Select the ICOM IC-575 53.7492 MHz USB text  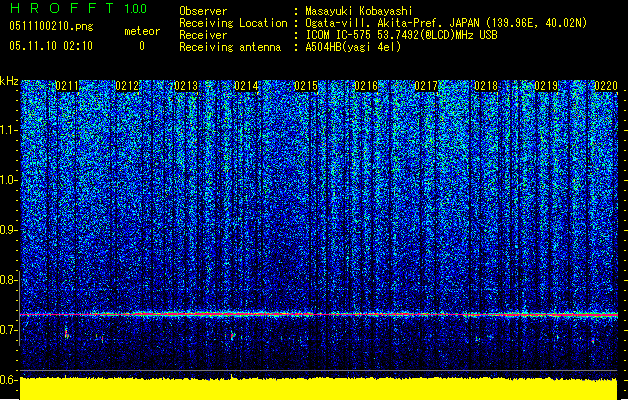tap(401, 35)
